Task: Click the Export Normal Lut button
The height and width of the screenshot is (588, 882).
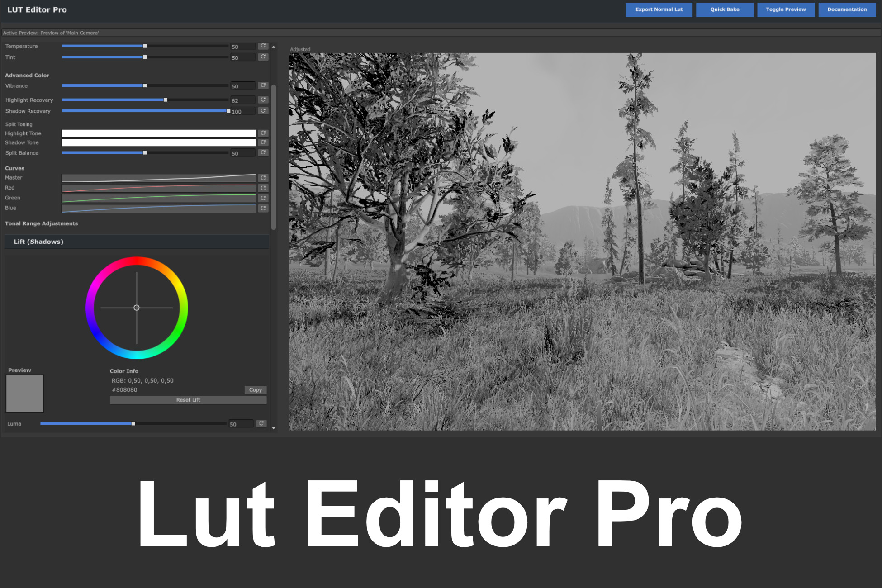Action: pyautogui.click(x=659, y=9)
